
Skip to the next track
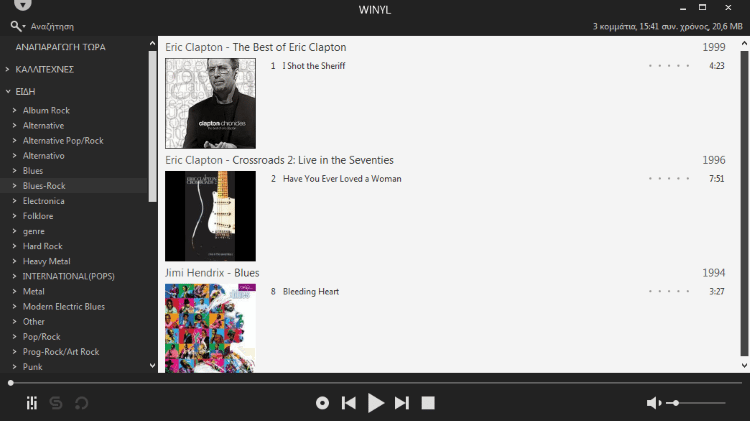point(402,403)
